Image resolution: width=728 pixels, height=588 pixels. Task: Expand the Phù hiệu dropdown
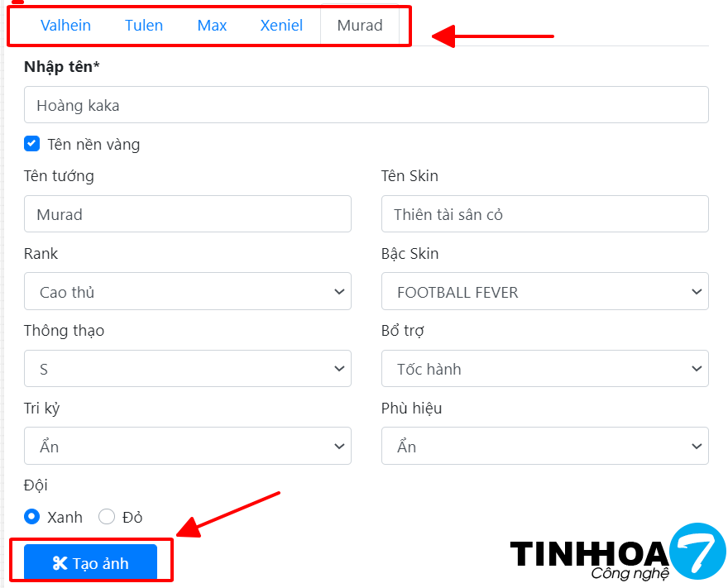click(x=544, y=447)
